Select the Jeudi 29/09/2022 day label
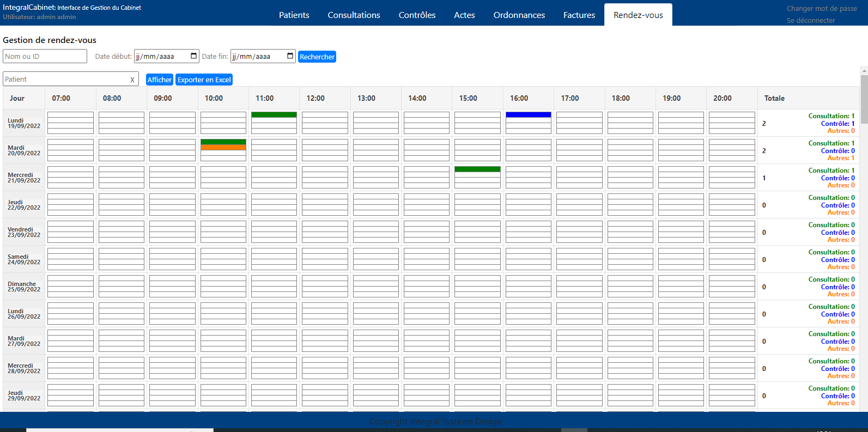868x432 pixels. click(x=24, y=396)
